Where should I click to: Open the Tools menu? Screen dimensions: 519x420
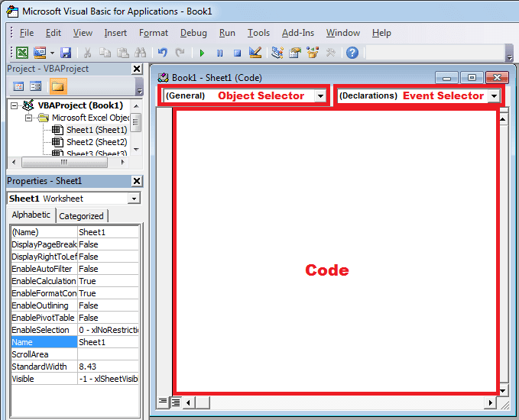point(258,33)
